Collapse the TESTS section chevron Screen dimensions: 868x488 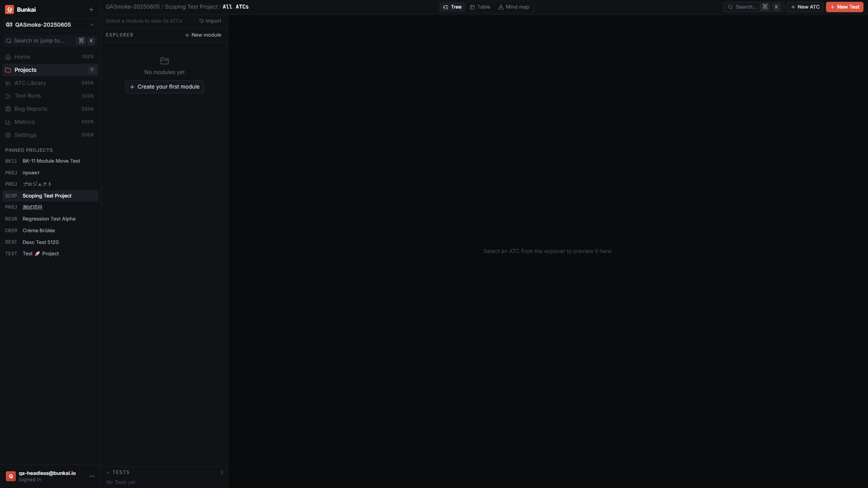pos(108,473)
